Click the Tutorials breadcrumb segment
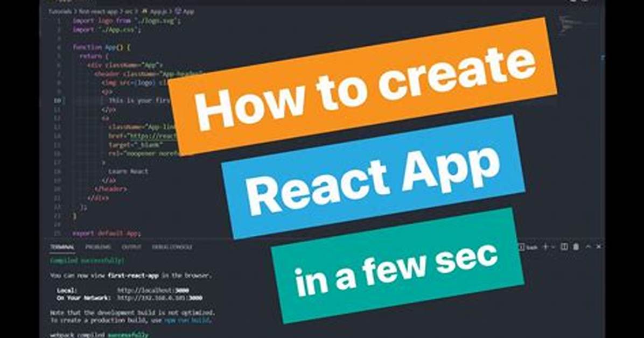This screenshot has width=644, height=338. pos(60,11)
